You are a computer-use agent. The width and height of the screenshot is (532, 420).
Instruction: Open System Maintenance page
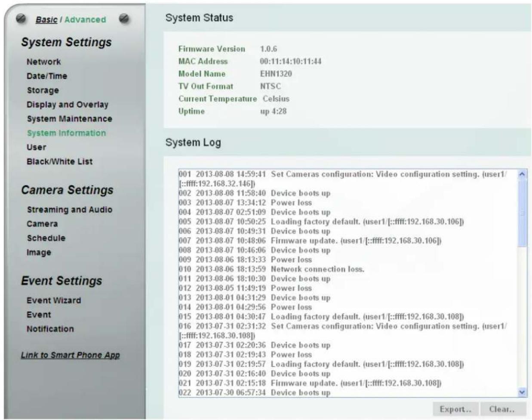pos(70,119)
